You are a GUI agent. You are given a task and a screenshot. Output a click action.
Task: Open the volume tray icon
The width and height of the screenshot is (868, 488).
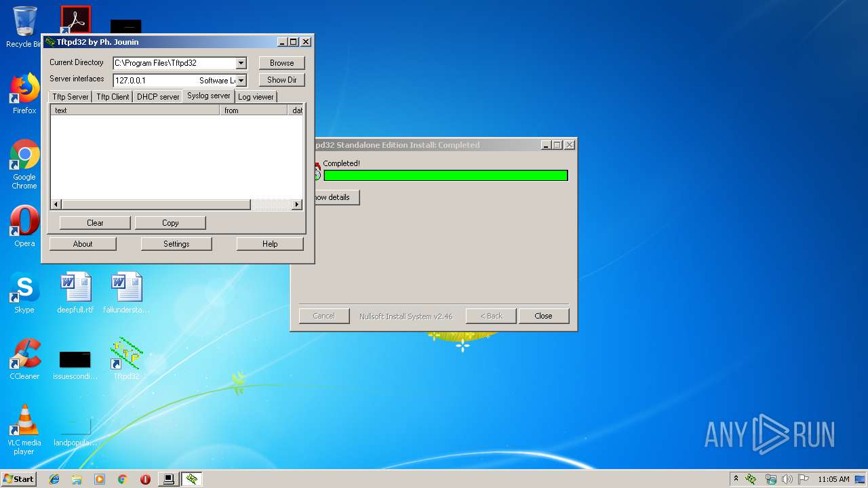click(787, 479)
